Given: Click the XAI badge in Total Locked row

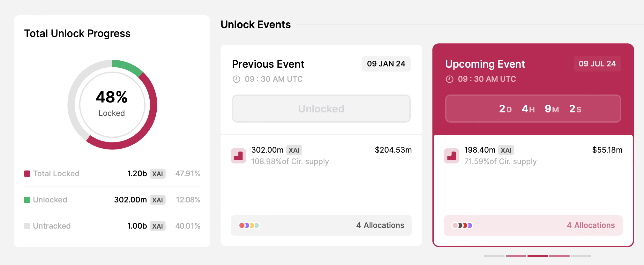Looking at the screenshot, I should pyautogui.click(x=157, y=174).
